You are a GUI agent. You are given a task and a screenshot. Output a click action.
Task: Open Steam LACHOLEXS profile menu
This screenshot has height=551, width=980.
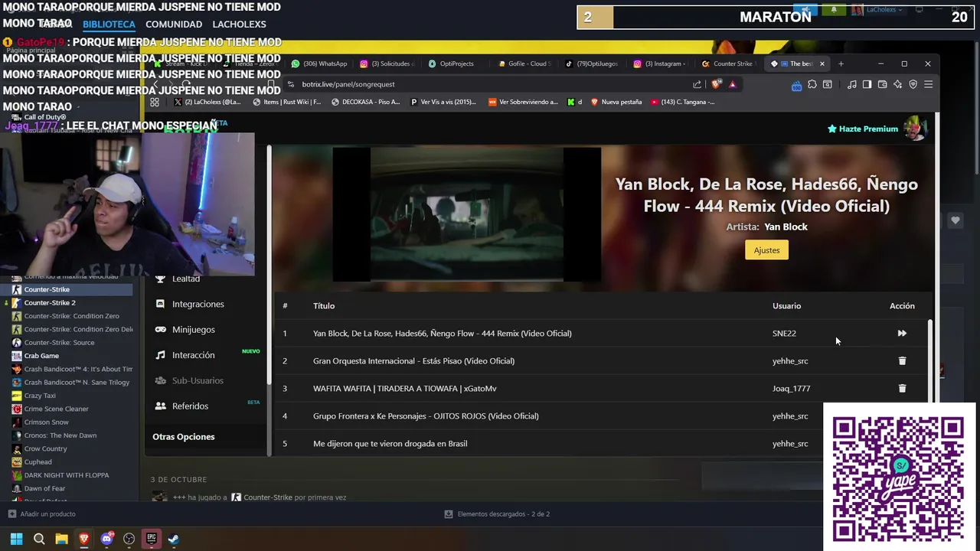click(239, 24)
